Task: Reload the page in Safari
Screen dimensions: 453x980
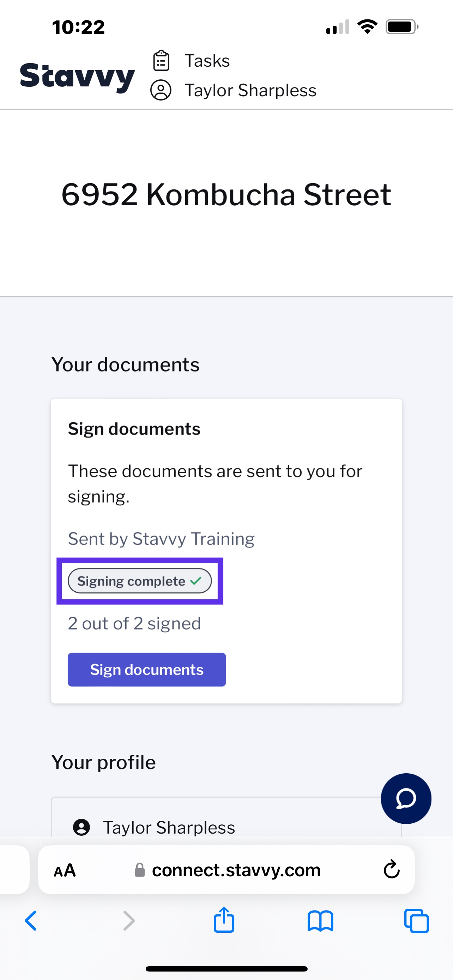Action: 391,869
